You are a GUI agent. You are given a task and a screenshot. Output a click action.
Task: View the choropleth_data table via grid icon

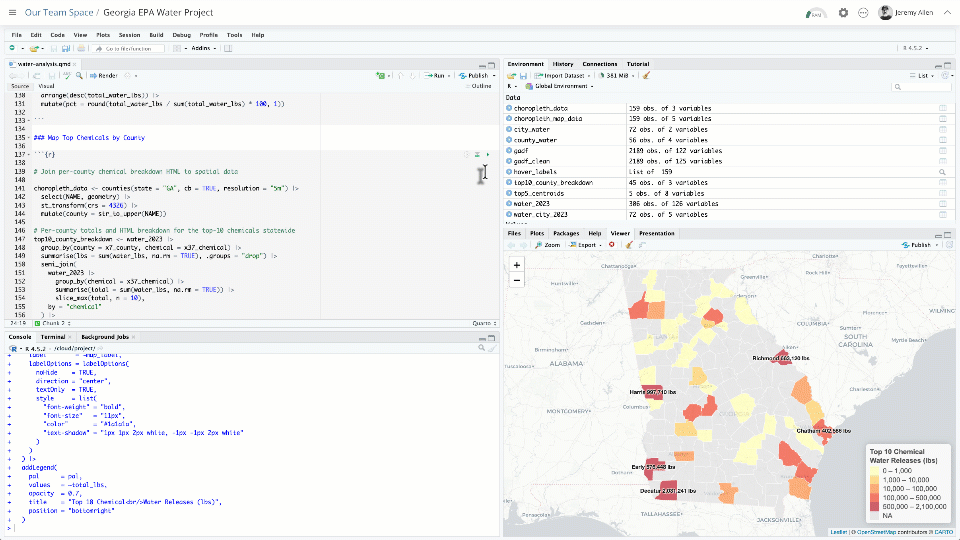[x=942, y=108]
